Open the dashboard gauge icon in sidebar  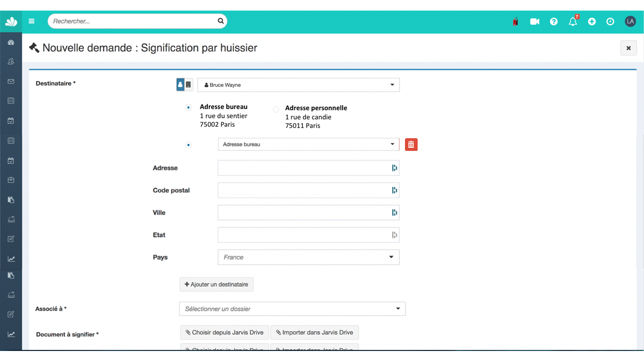pyautogui.click(x=11, y=43)
